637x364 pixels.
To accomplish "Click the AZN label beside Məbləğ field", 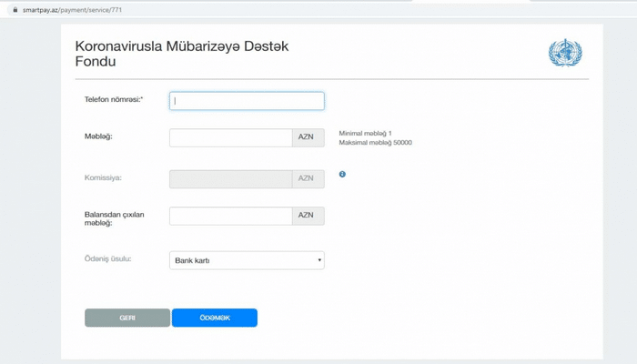I will [308, 137].
